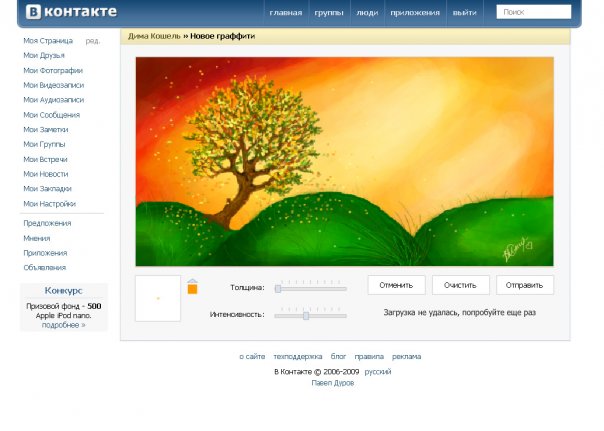Open the Дима Кошель breadcrumb link

coord(153,36)
